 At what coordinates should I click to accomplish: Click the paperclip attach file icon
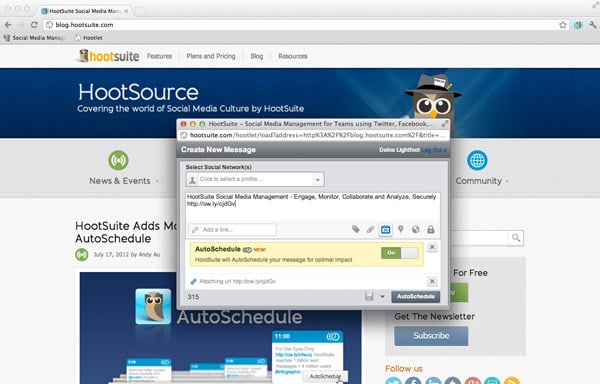[x=370, y=229]
